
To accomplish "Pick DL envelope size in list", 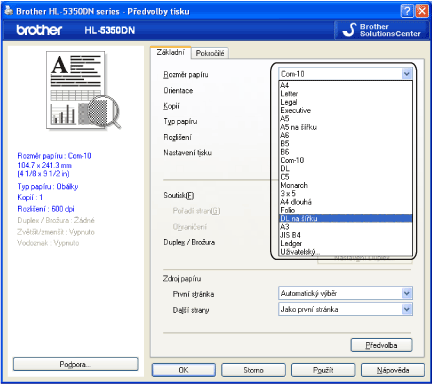I will pos(345,169).
